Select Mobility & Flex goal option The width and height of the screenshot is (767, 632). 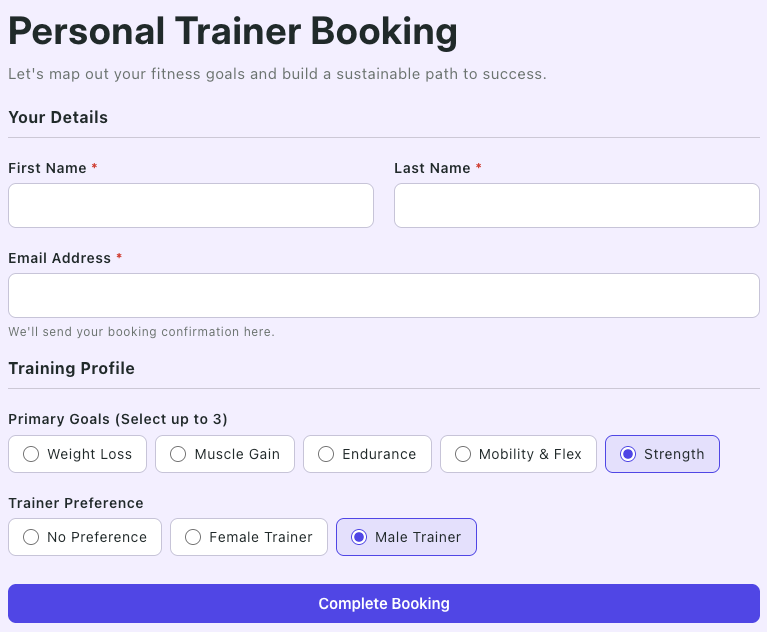[x=519, y=454]
